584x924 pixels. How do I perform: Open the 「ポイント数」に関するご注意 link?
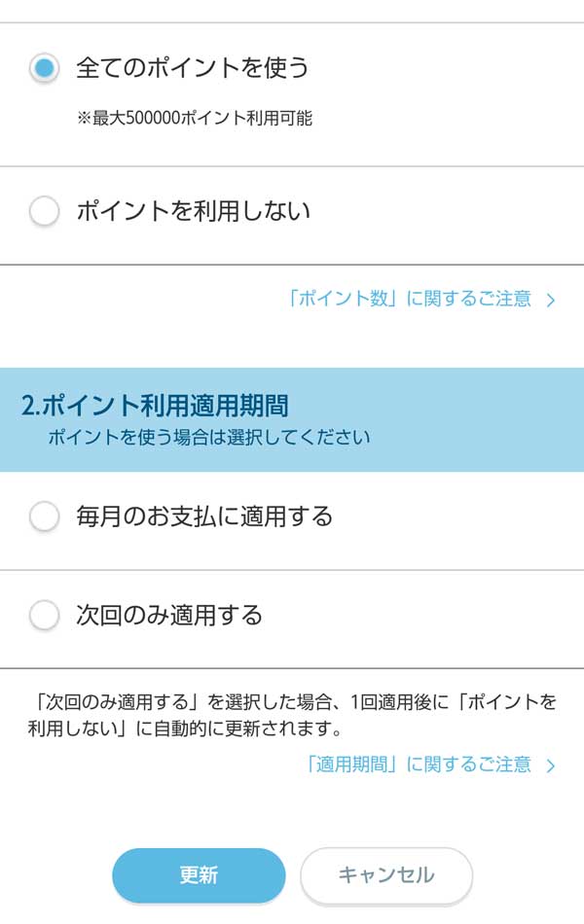[410, 300]
